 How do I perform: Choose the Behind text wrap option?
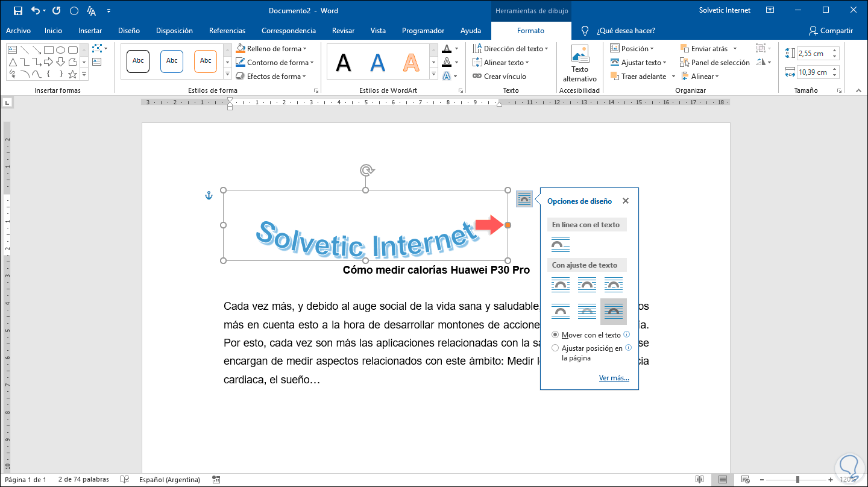click(587, 311)
